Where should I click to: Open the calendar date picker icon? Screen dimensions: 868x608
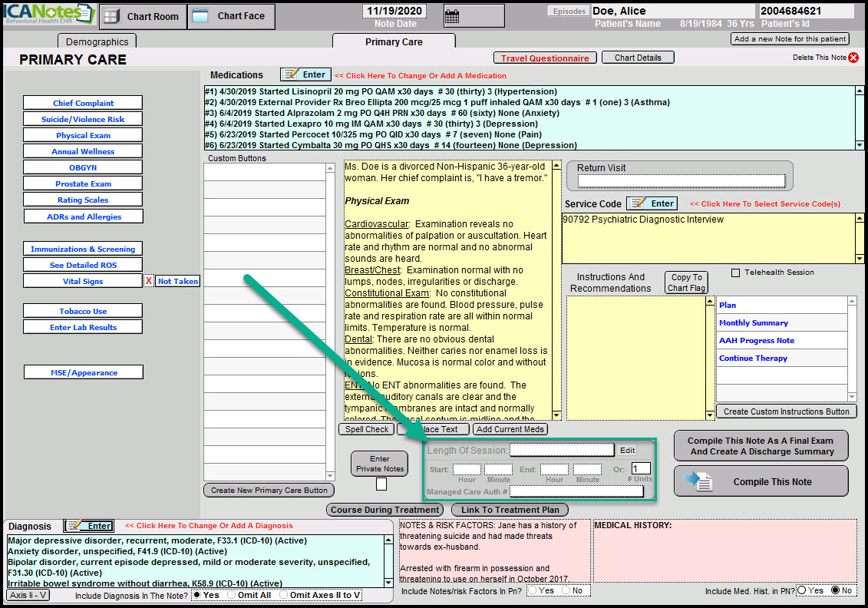pos(451,15)
